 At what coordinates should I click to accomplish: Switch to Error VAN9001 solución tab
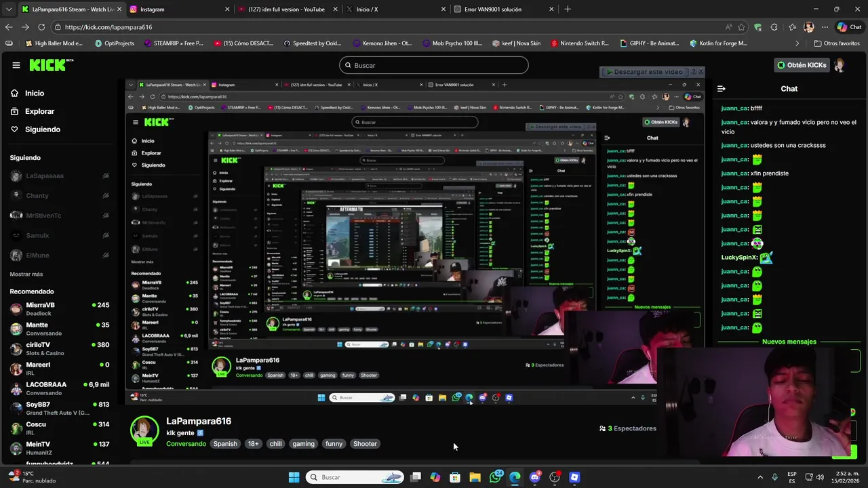502,9
